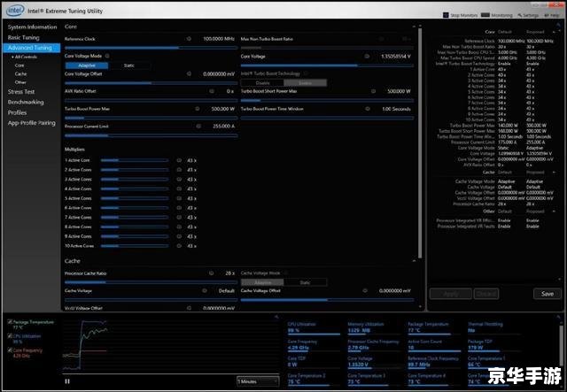Click the info icon beside Turbo Boost Short Power Max
The image size is (567, 392).
pos(373,91)
